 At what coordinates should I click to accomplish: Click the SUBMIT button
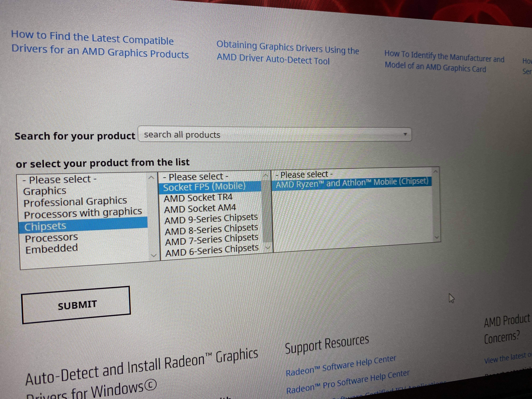76,305
